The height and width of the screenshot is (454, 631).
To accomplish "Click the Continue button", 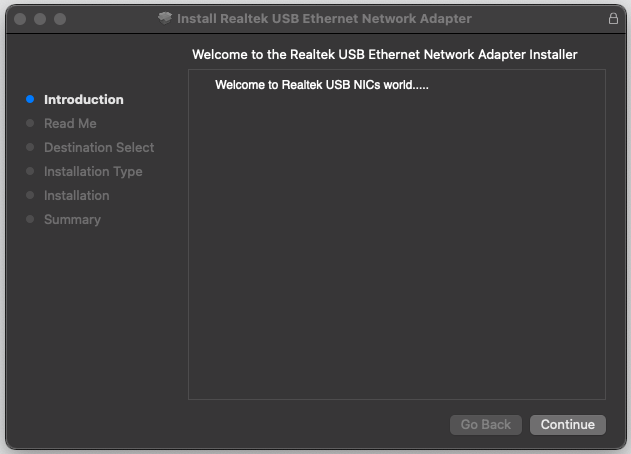I will click(x=567, y=425).
